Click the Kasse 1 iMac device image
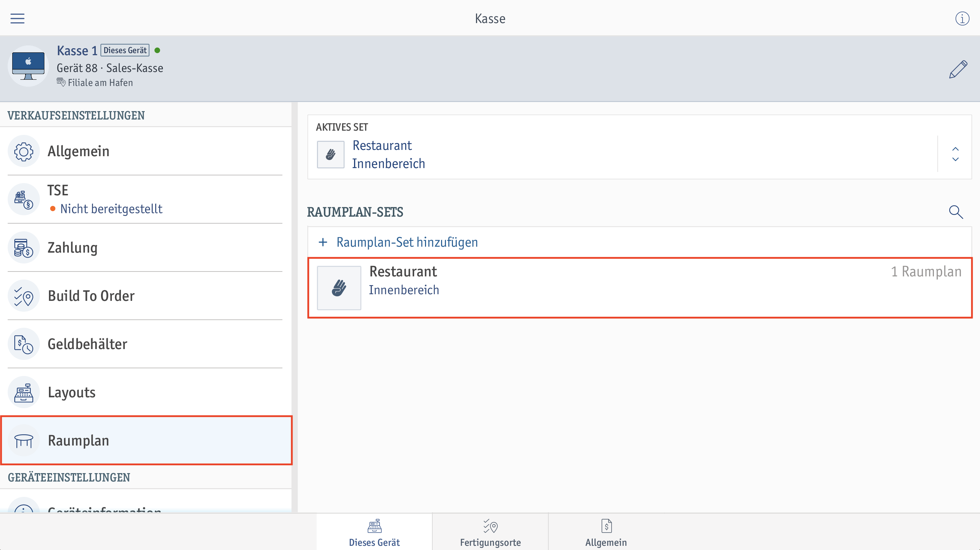Screen dimensions: 980x550 pyautogui.click(x=28, y=66)
